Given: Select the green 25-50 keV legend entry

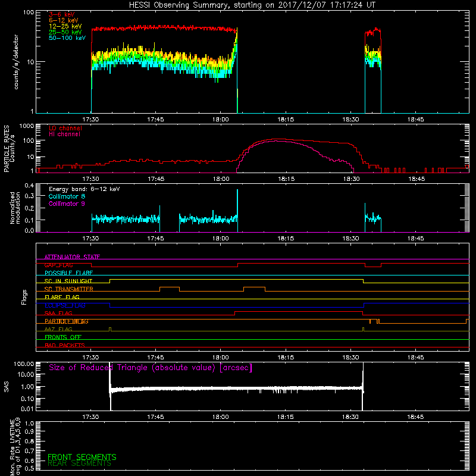Looking at the screenshot, I should [x=65, y=32].
